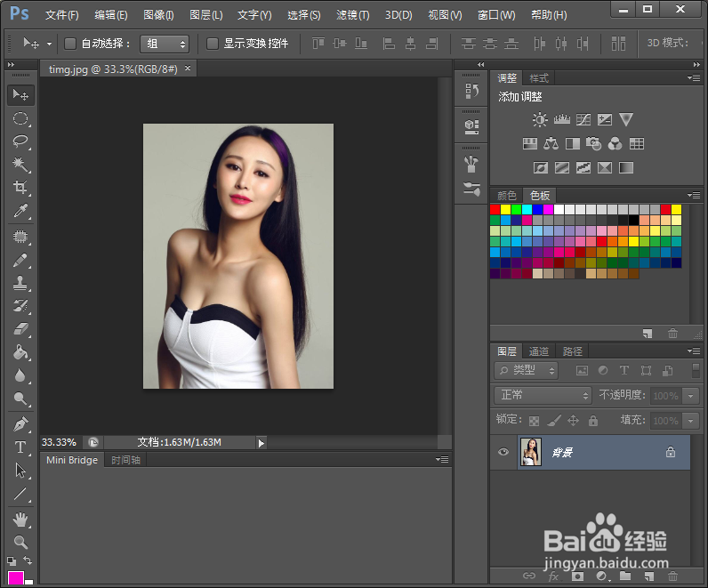Select the Crop tool
The height and width of the screenshot is (588, 708).
click(20, 188)
